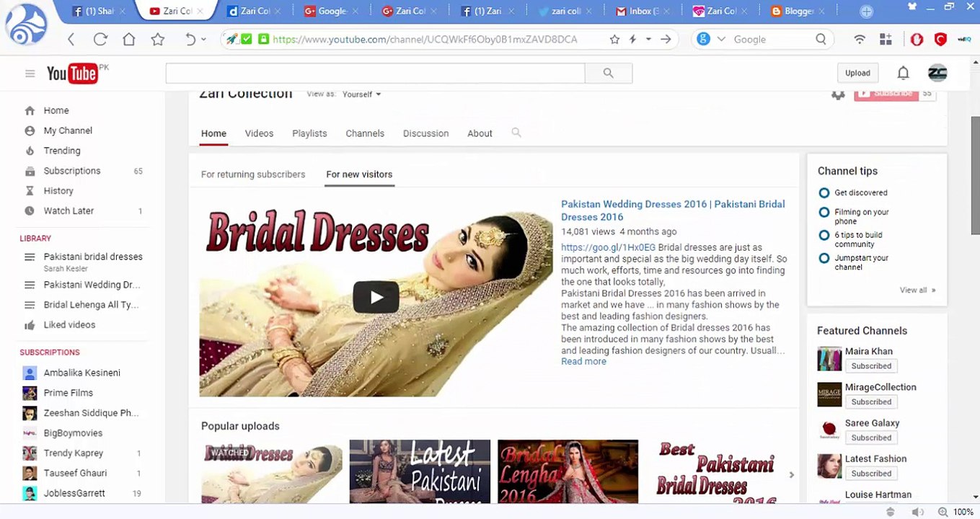Open About tab

pos(480,133)
